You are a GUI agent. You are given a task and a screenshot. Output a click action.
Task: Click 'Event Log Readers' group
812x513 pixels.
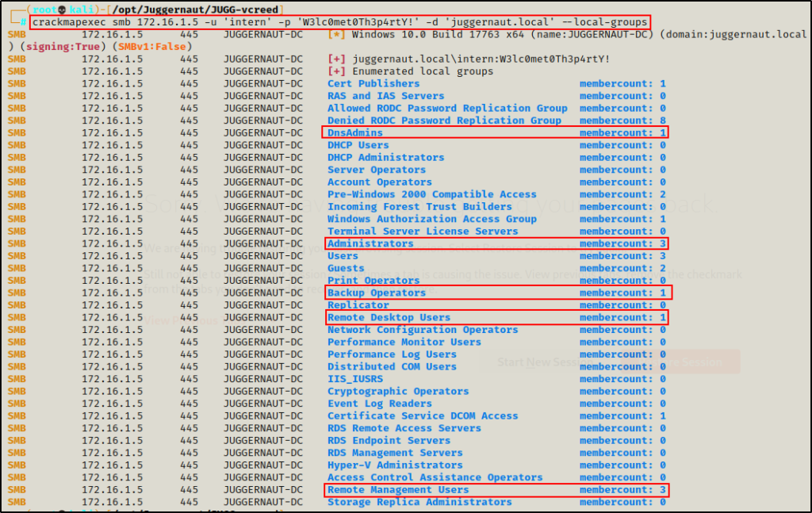(x=380, y=404)
